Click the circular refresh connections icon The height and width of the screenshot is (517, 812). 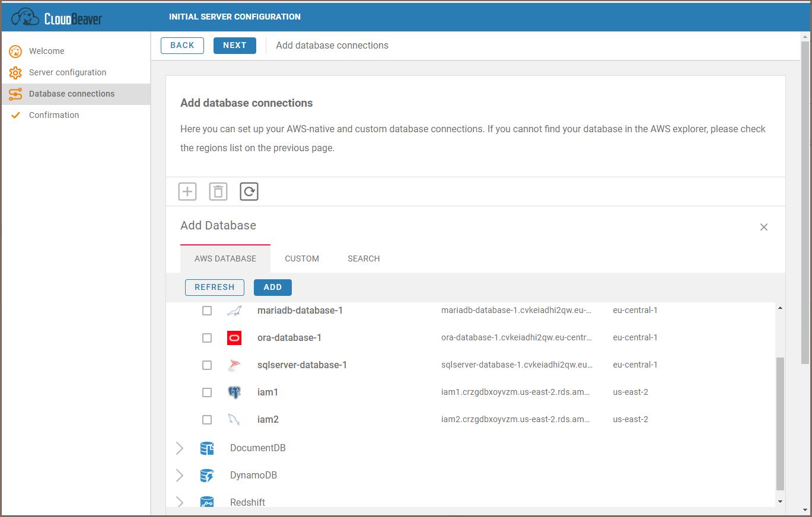tap(249, 192)
